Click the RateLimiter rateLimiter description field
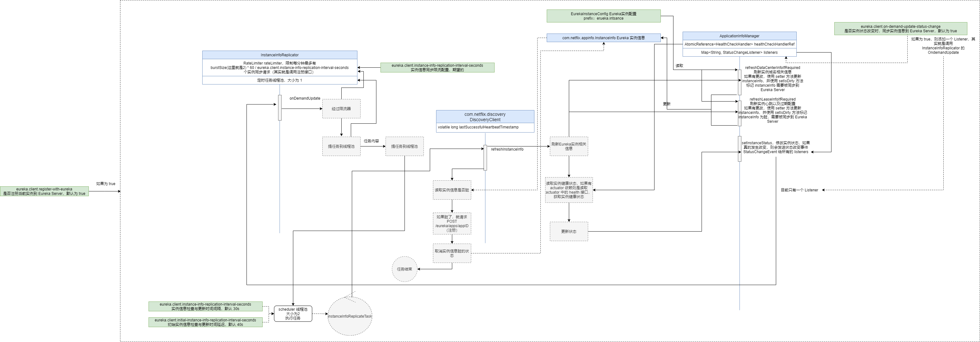The height and width of the screenshot is (342, 980). [x=280, y=67]
